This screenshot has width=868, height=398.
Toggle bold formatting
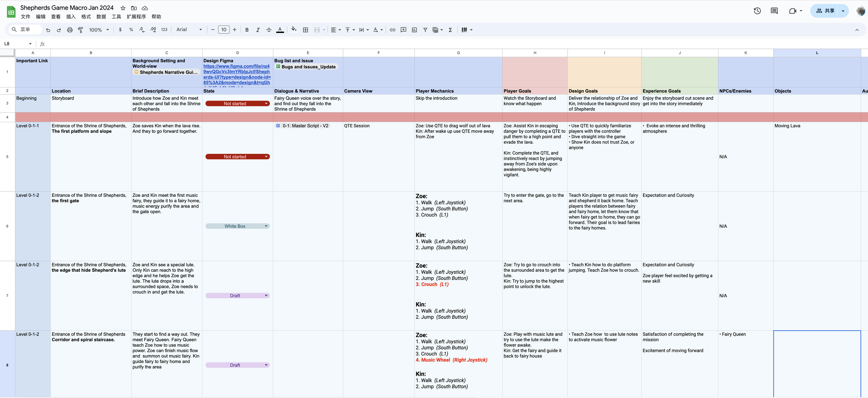[x=247, y=30]
